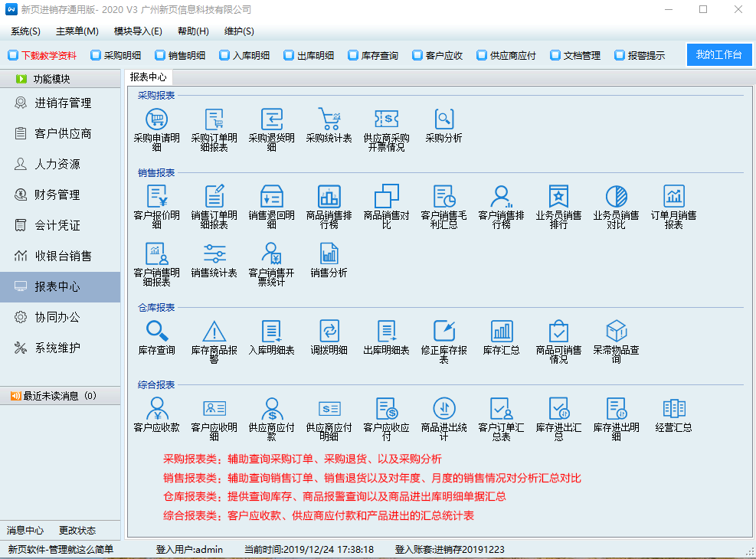This screenshot has width=756, height=559.
Task: Open the 销售分析 icon
Action: (x=329, y=254)
